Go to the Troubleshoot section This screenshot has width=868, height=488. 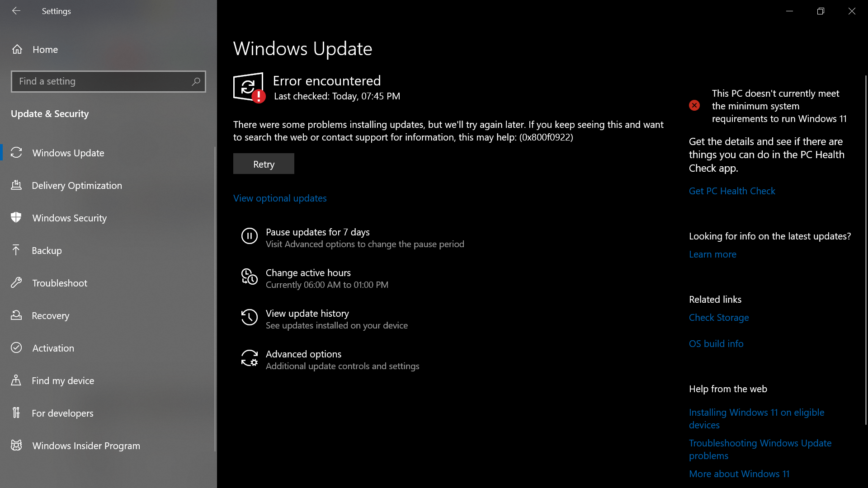(x=108, y=283)
